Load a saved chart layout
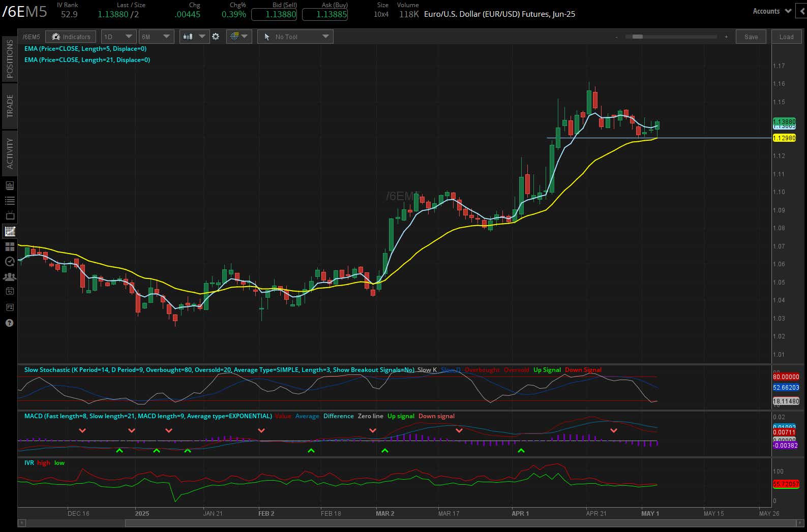Screen dimensions: 807x532 coord(786,37)
